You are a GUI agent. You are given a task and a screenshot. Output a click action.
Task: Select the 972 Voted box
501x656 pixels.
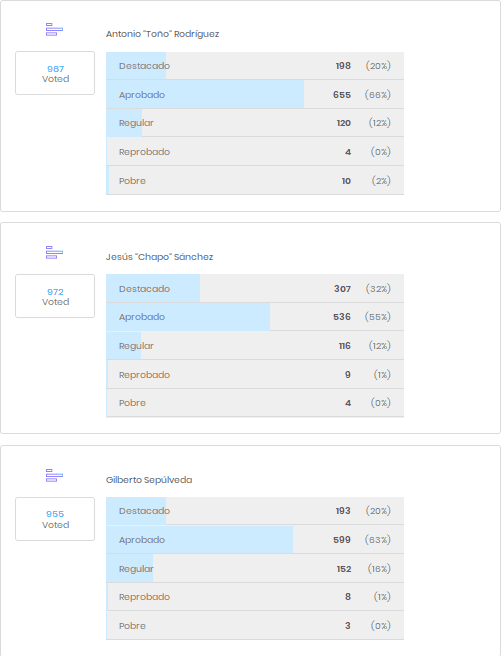pos(55,296)
